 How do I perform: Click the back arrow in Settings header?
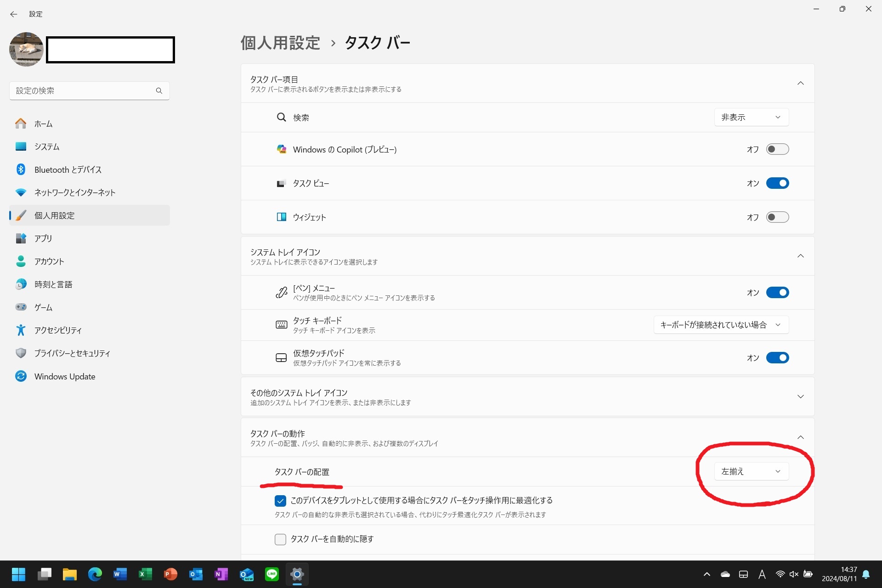[14, 14]
